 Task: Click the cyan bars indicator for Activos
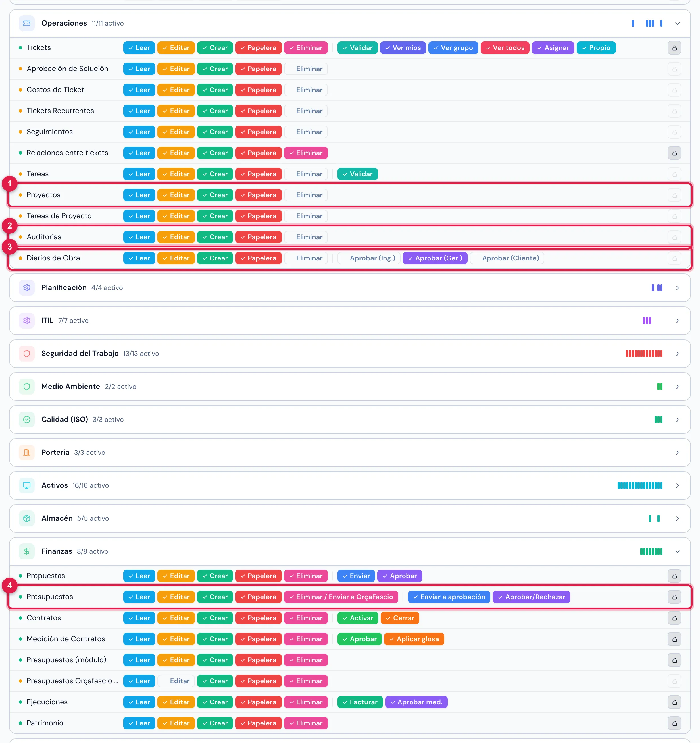click(x=640, y=485)
